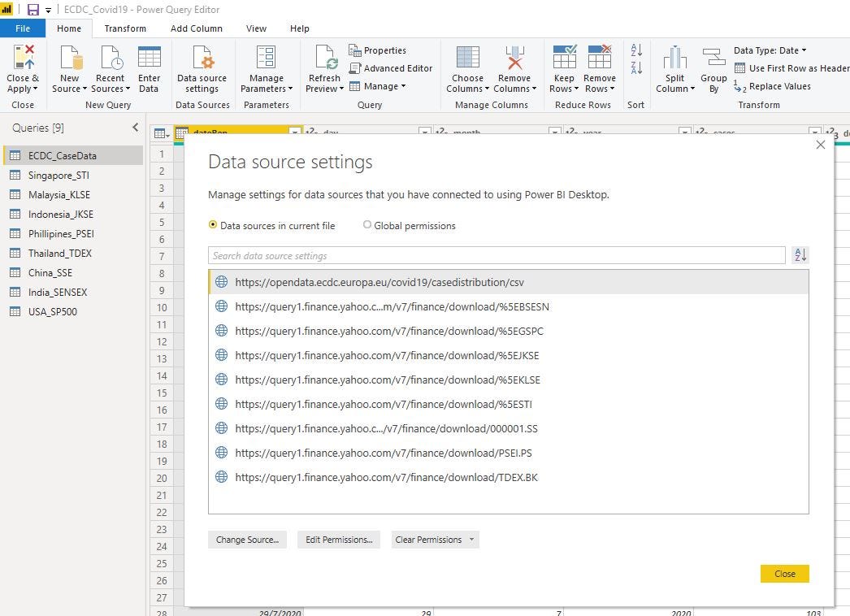This screenshot has height=616, width=850.
Task: Switch to the Transform tab
Action: click(x=125, y=28)
